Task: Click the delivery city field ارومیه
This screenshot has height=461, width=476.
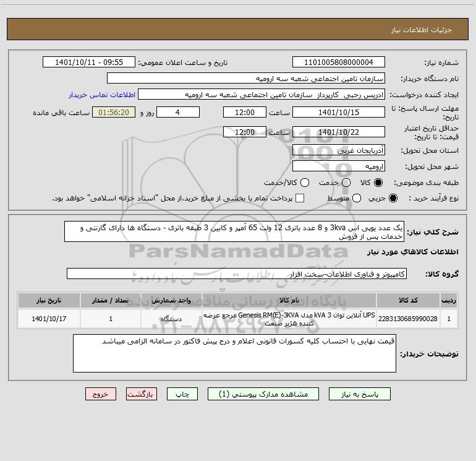Action: (x=339, y=166)
